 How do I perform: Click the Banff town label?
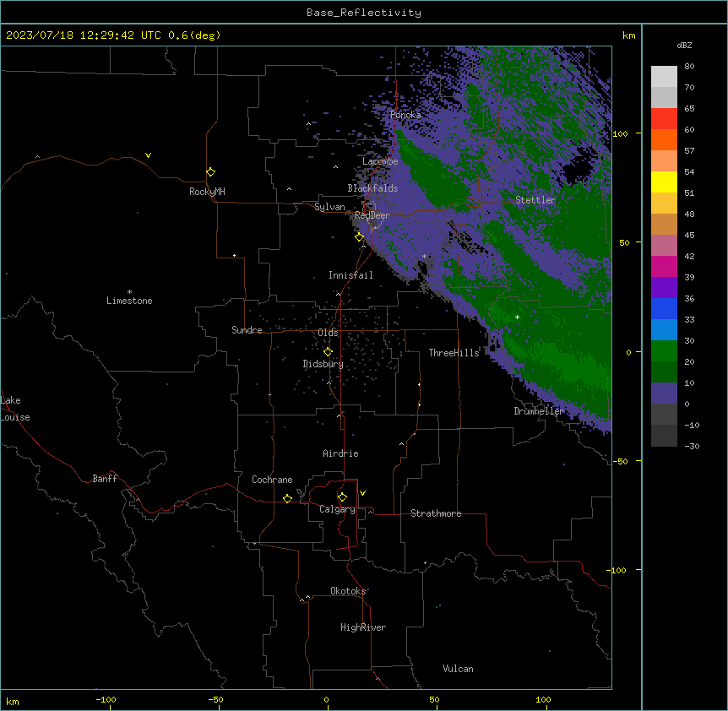coord(105,479)
